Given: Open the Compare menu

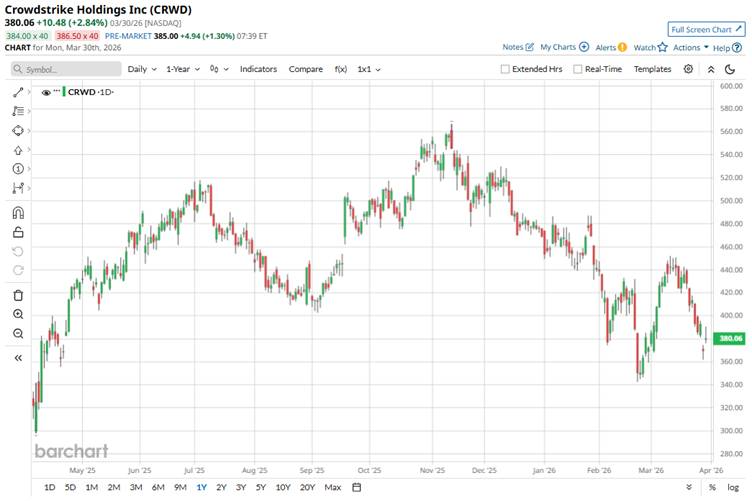Looking at the screenshot, I should click(x=306, y=69).
